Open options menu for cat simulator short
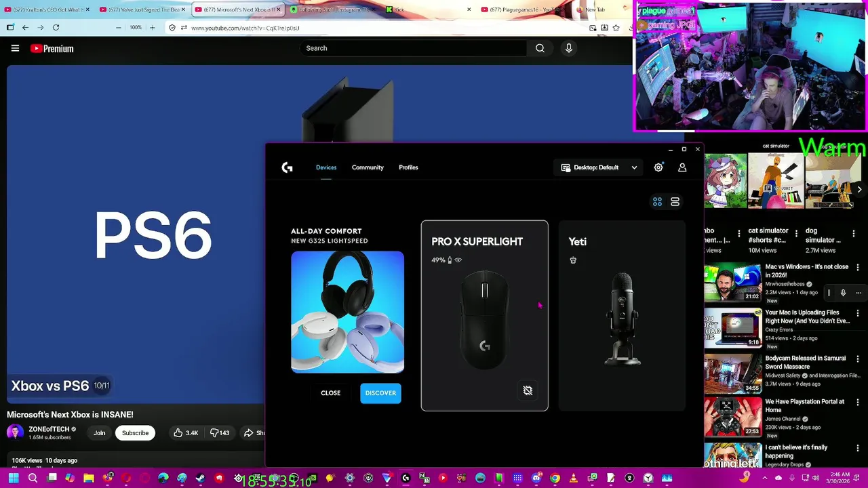Viewport: 868px width, 488px height. click(796, 233)
